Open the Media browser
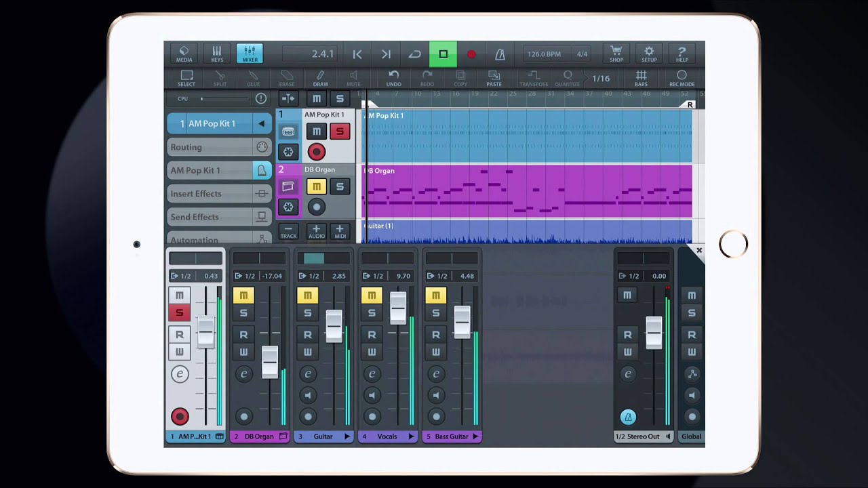 coord(184,54)
